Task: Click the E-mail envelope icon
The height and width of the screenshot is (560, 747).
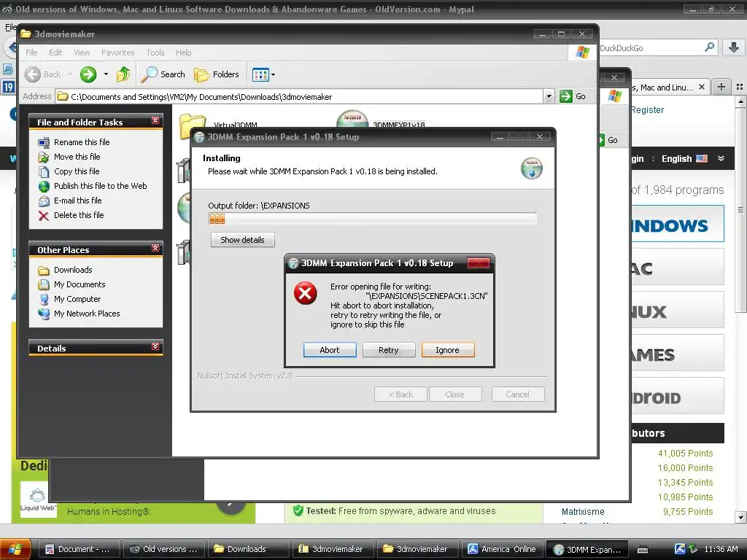Action: pos(43,201)
